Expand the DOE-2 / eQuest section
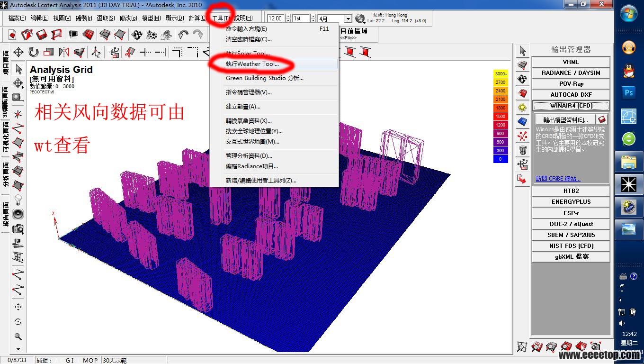644x364 pixels. click(x=571, y=224)
